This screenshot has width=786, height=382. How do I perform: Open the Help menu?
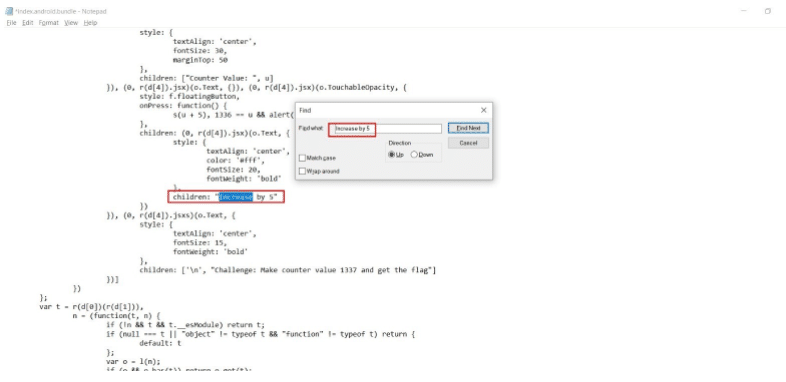pyautogui.click(x=90, y=23)
